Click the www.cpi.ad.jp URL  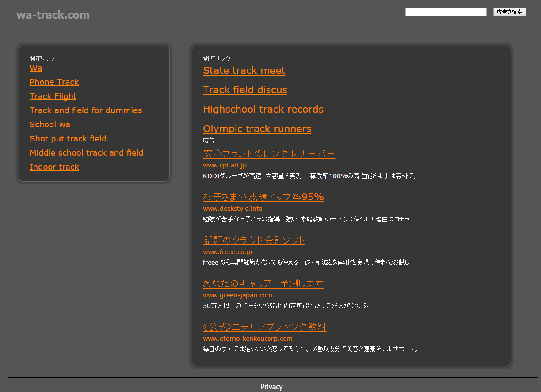tap(225, 165)
